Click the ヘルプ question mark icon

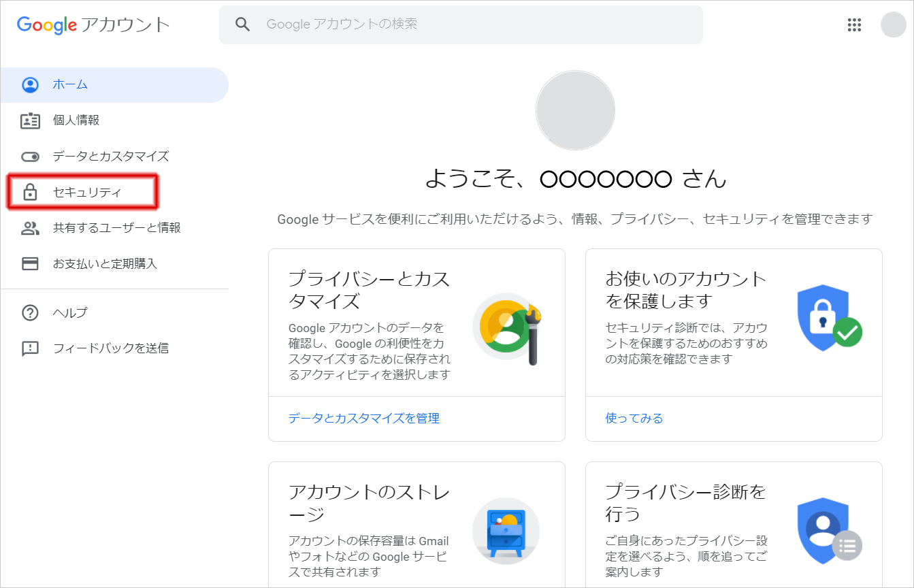[30, 313]
